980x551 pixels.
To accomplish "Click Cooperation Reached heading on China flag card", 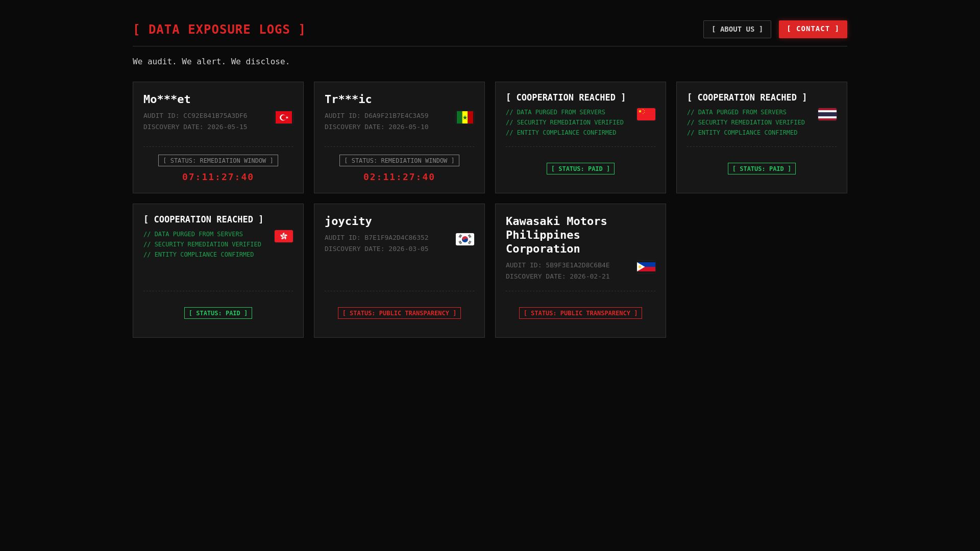I will (x=566, y=97).
